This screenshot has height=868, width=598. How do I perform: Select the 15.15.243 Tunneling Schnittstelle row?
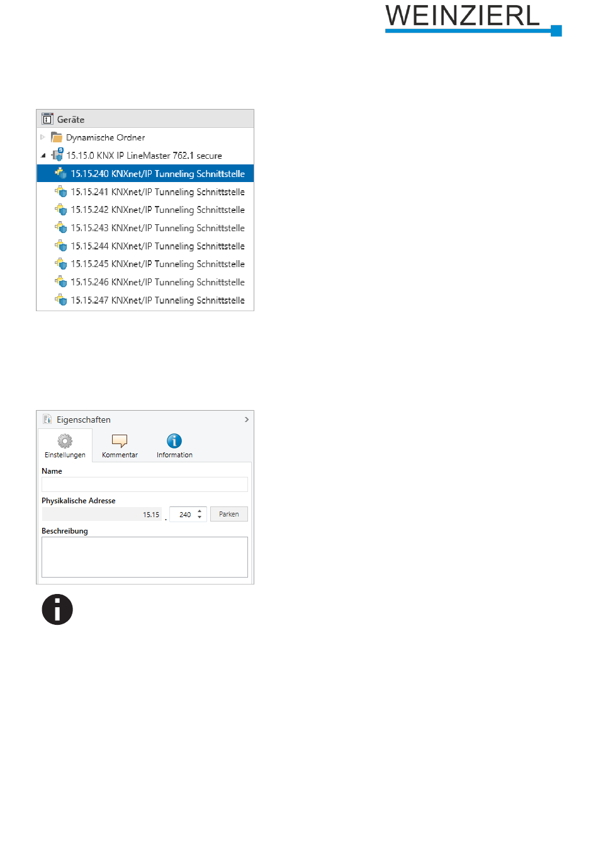145,228
